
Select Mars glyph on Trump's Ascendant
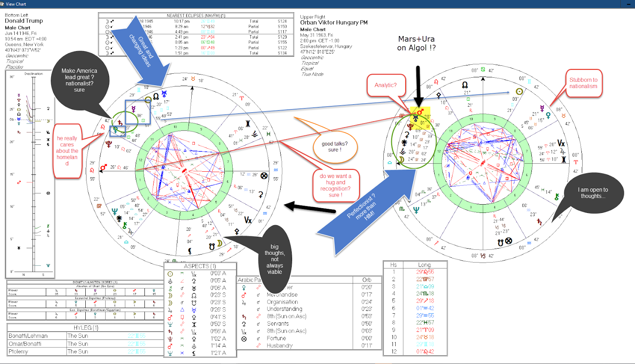pos(104,168)
